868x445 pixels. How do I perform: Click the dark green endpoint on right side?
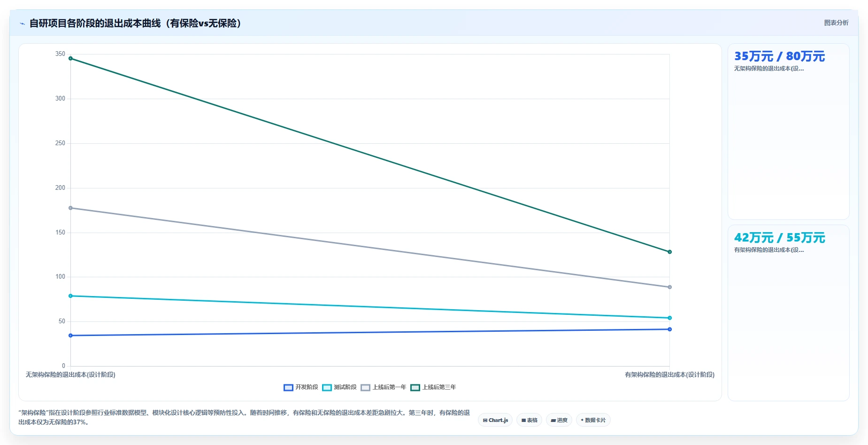tap(669, 252)
